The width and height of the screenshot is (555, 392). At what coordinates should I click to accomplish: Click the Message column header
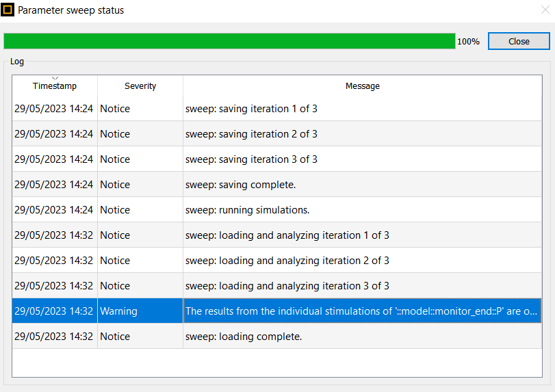coord(363,86)
